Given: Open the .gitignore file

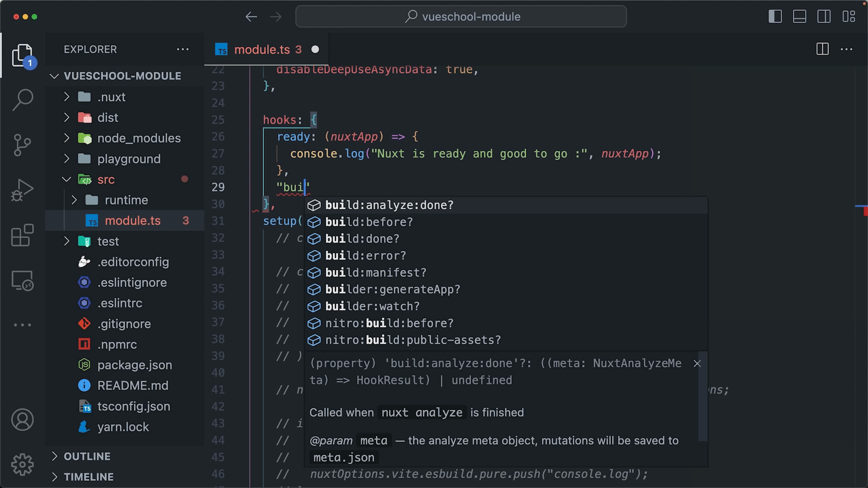Looking at the screenshot, I should click(125, 324).
